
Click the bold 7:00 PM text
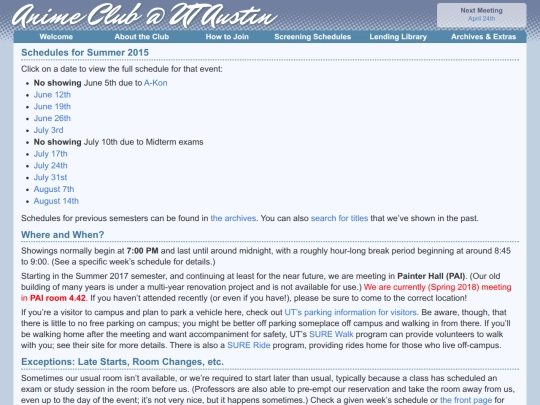(x=142, y=251)
